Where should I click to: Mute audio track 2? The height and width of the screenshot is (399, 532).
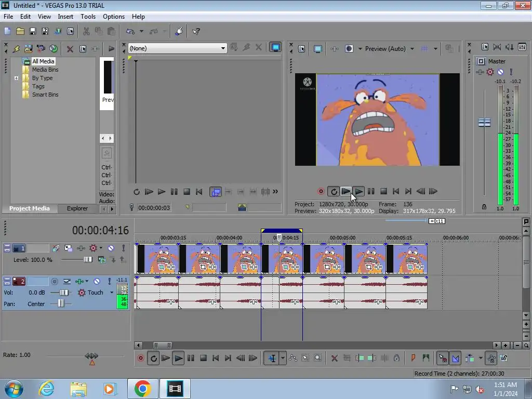pyautogui.click(x=97, y=281)
